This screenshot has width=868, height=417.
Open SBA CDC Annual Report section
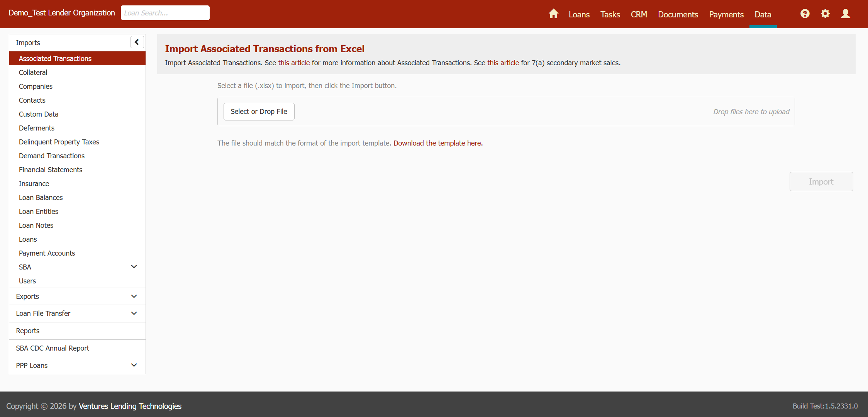[53, 348]
